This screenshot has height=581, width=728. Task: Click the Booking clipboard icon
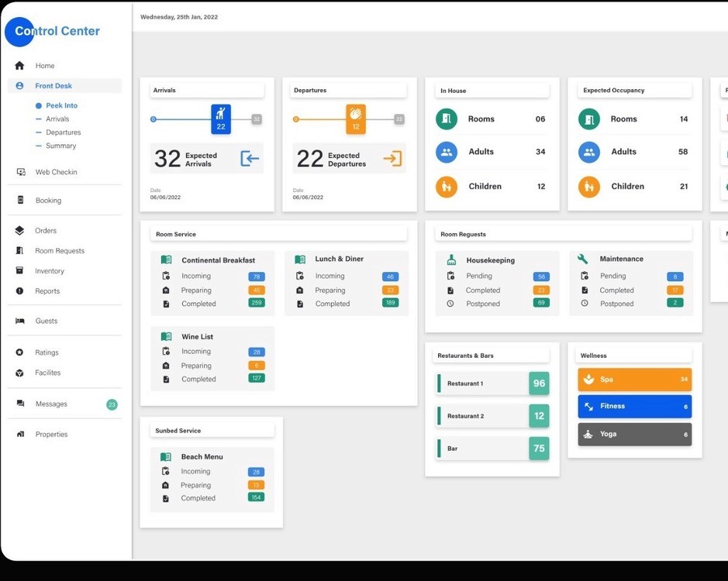coord(20,200)
